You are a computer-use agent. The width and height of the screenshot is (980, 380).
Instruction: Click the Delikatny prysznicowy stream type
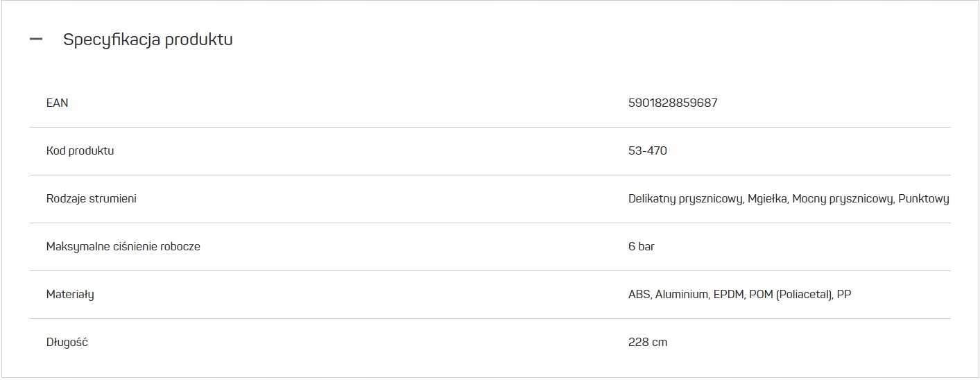[685, 198]
